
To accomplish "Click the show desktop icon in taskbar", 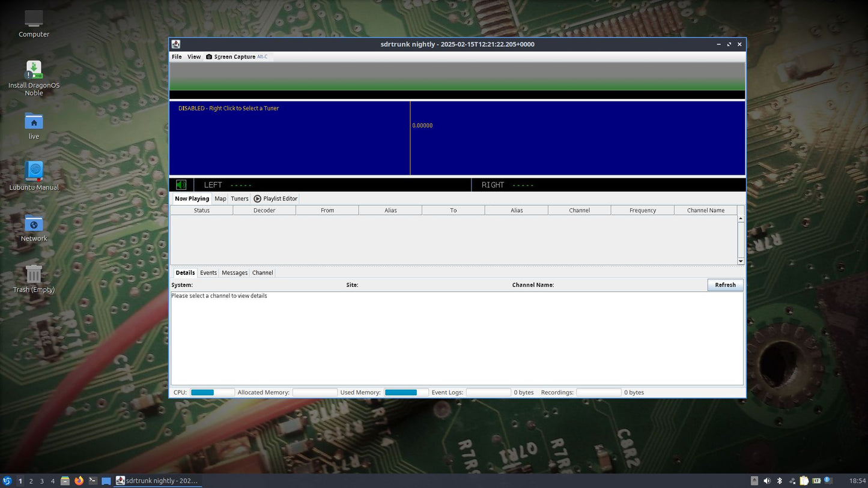I will coord(106,481).
